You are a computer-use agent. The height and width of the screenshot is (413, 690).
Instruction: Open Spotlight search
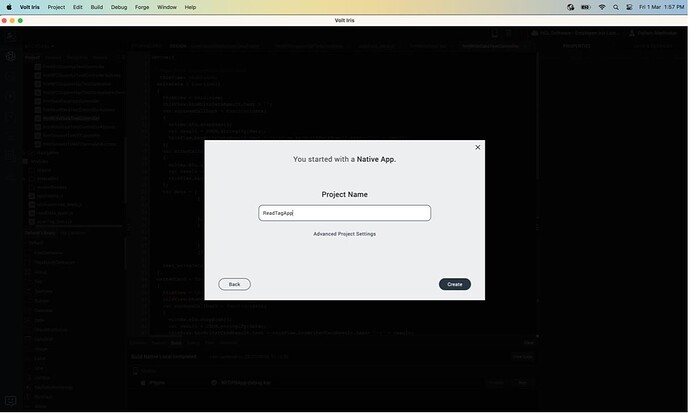[x=617, y=7]
